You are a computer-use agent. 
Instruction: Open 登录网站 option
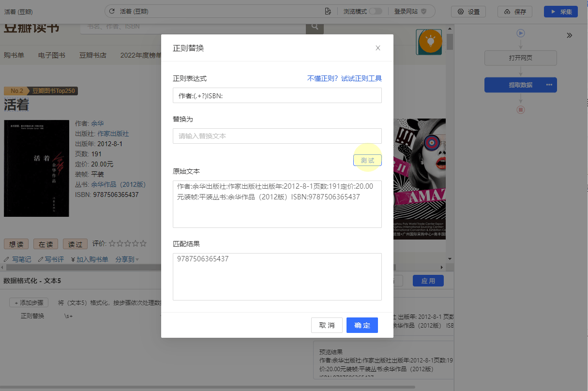(x=410, y=11)
